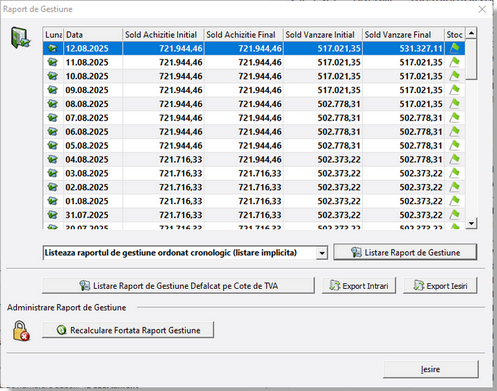The width and height of the screenshot is (497, 391).
Task: Click the Export Intrari button
Action: pyautogui.click(x=359, y=286)
